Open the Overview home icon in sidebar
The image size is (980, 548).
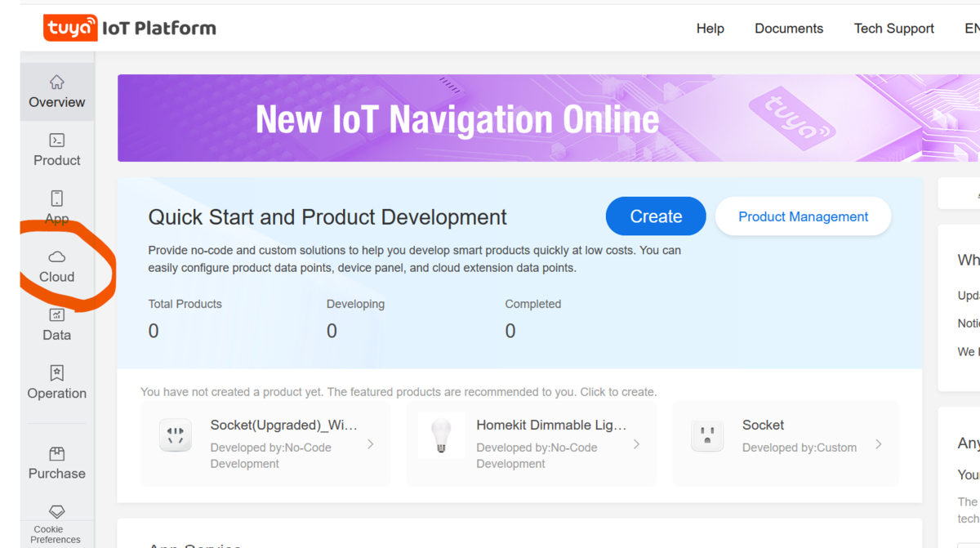(x=56, y=82)
